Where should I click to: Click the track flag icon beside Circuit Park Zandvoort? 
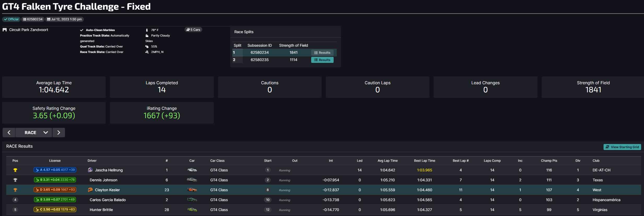5,30
